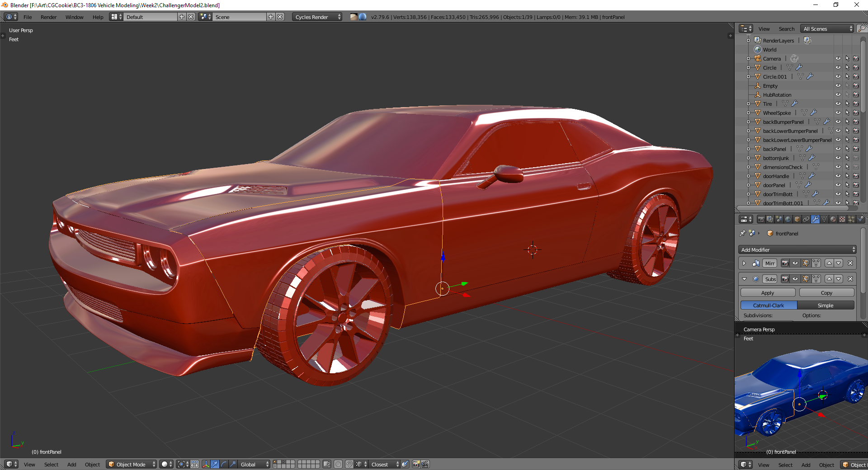This screenshot has height=470, width=868.
Task: Choose Simple subdivision type
Action: coord(826,305)
